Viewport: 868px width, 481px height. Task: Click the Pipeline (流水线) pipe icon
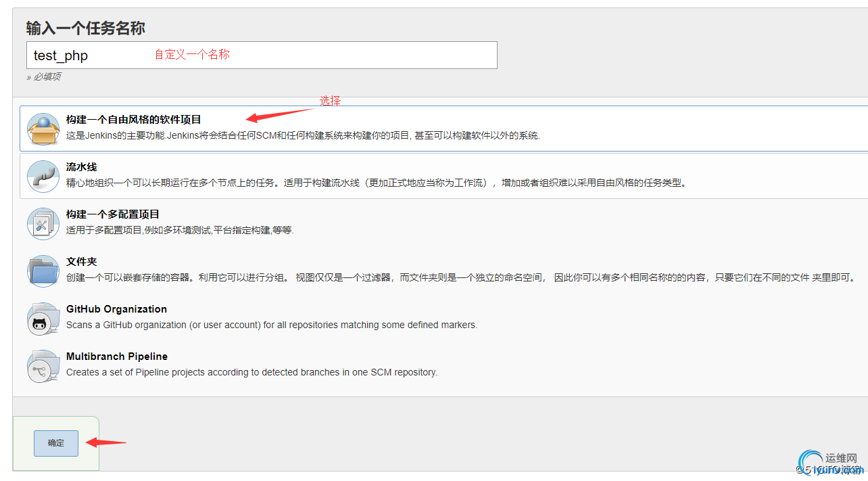coord(43,176)
